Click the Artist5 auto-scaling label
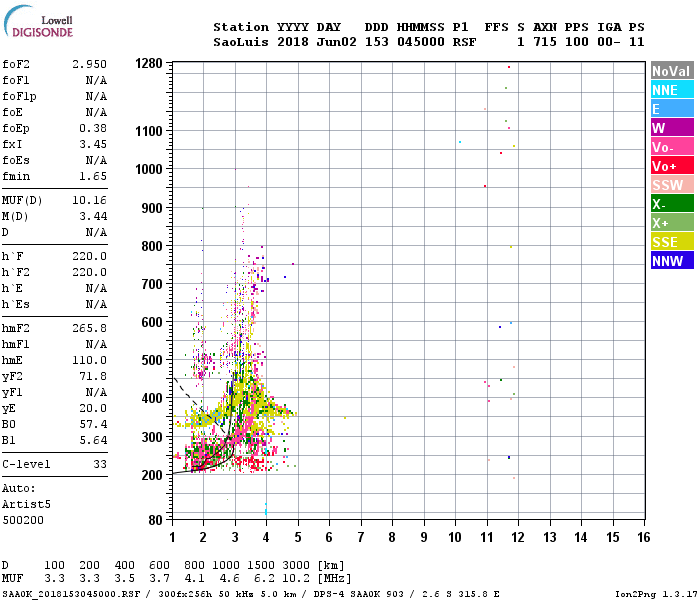 pyautogui.click(x=26, y=504)
